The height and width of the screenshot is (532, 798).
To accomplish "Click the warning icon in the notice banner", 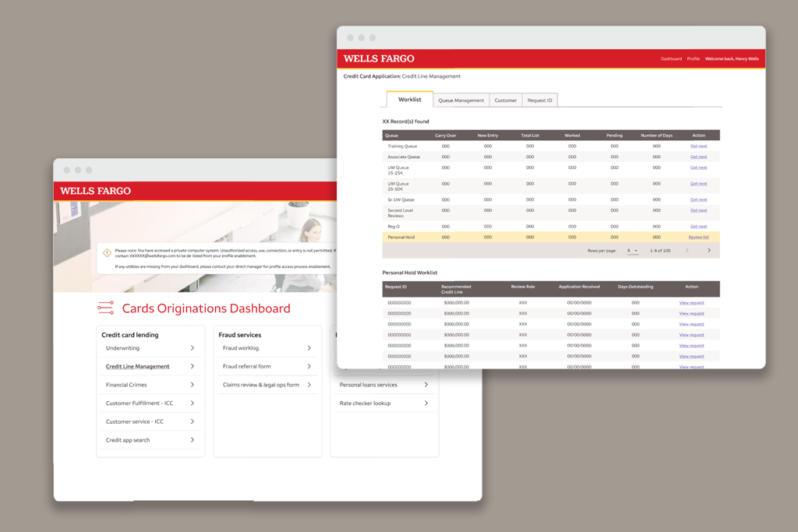I will pos(108,253).
